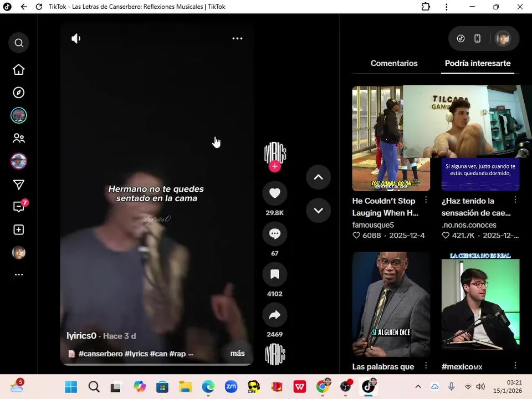
Task: Switch to the Comentarios tab
Action: pyautogui.click(x=394, y=63)
